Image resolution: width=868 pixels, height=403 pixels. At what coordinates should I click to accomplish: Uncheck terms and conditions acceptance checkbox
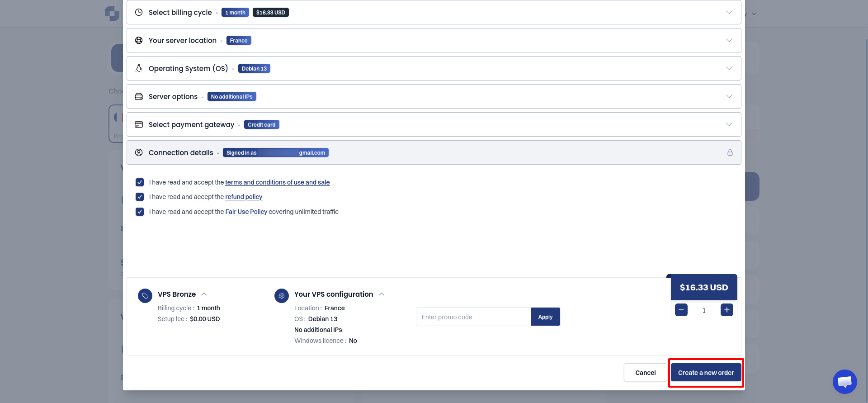click(140, 182)
